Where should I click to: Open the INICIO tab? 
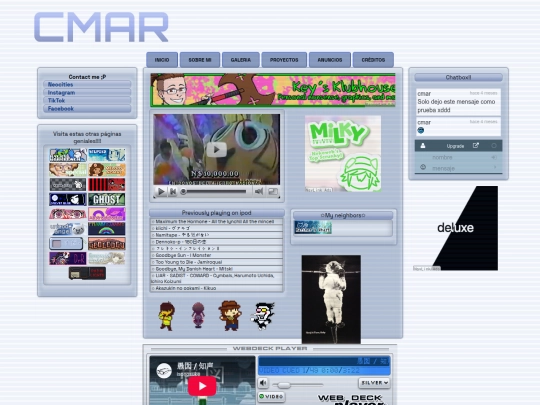(162, 60)
